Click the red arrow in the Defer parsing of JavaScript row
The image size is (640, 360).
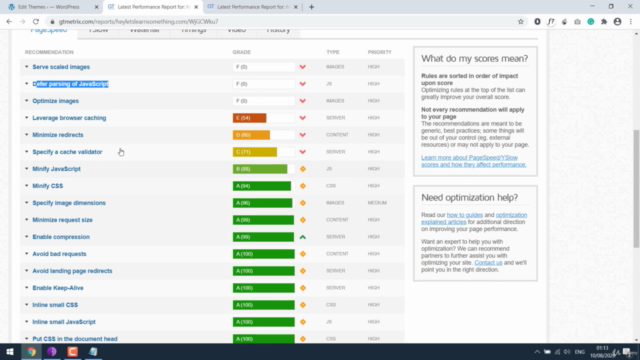click(302, 84)
